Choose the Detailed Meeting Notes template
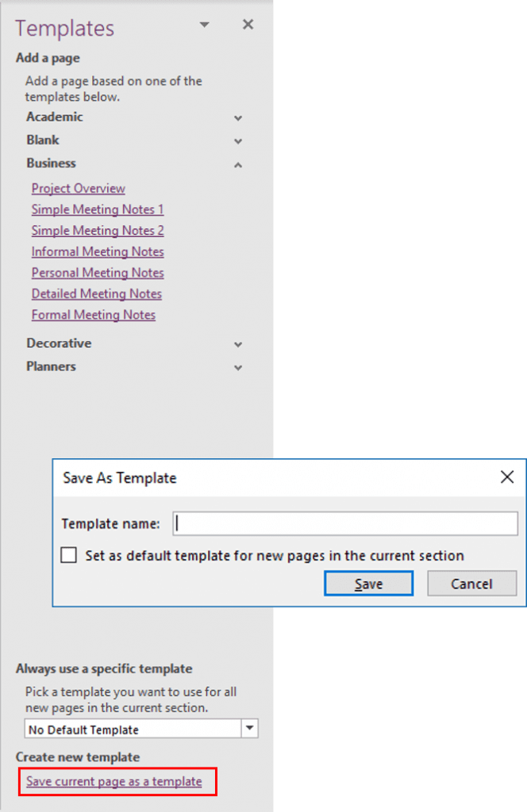 pos(96,293)
